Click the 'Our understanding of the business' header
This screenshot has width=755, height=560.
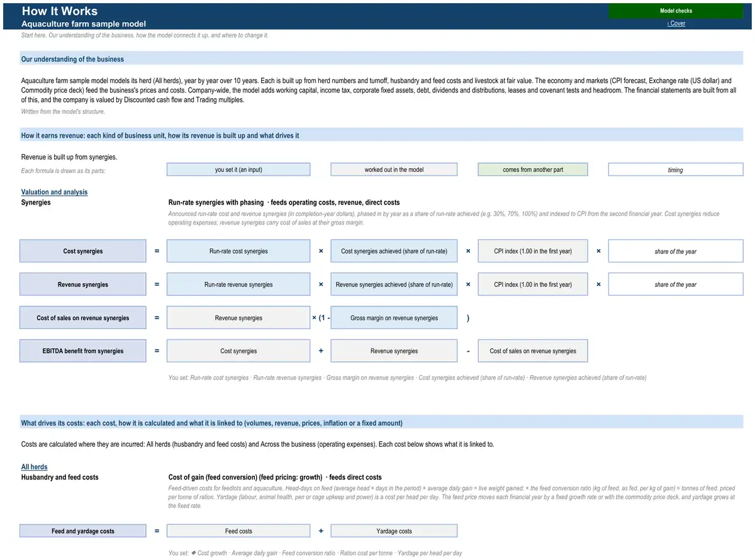click(381, 59)
